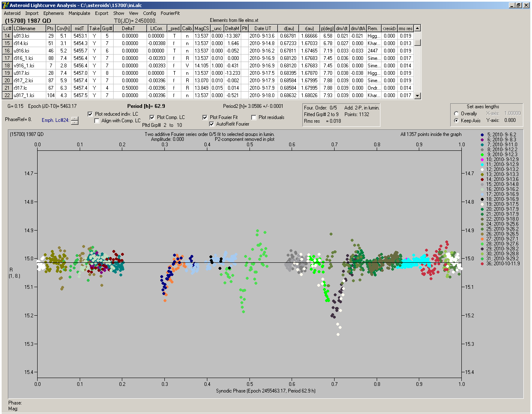Open the View menu
Image resolution: width=532 pixels, height=414 pixels.
[x=133, y=13]
